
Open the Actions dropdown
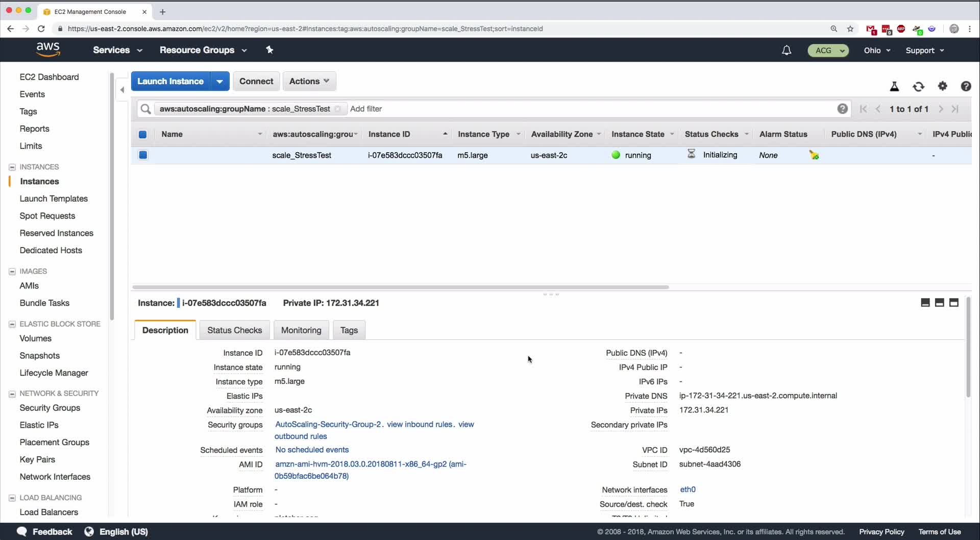pyautogui.click(x=309, y=81)
